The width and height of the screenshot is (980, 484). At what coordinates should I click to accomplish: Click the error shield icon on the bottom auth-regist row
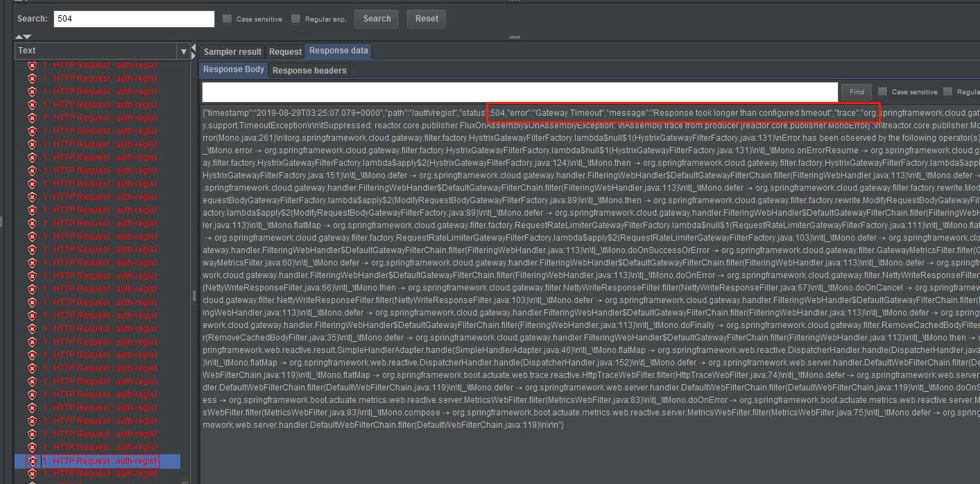[x=32, y=474]
